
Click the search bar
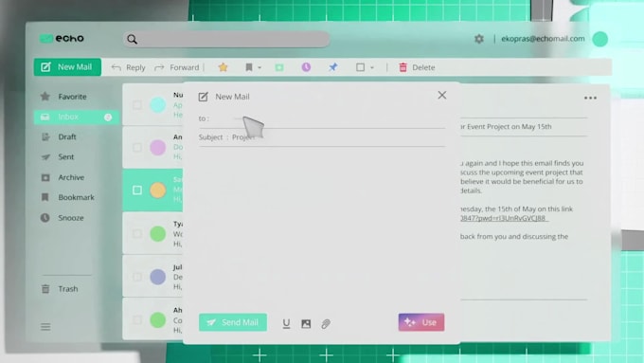click(226, 39)
